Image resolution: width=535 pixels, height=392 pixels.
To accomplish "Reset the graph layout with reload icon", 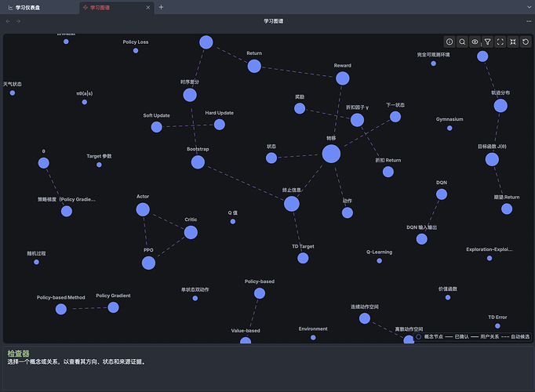I will point(526,42).
